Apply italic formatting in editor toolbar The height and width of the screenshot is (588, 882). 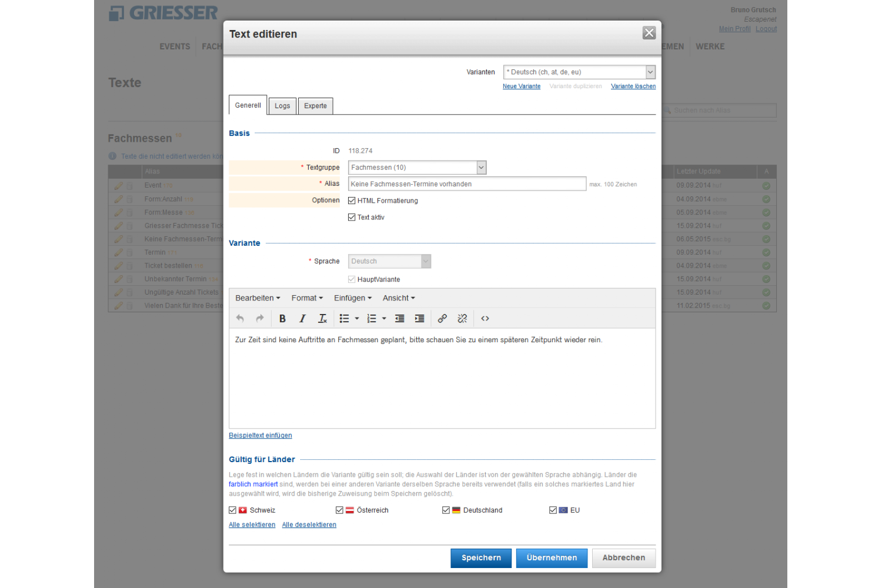tap(302, 319)
